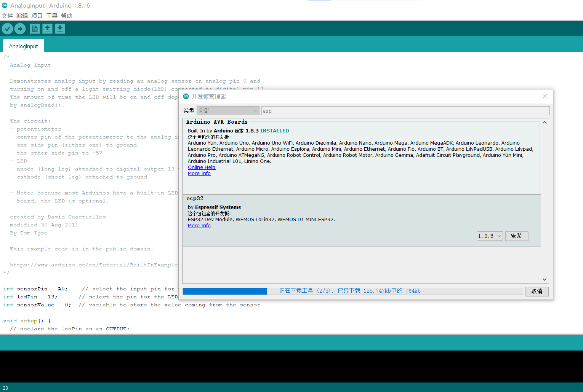Click the tutorial URL in the code editor
The image size is (583, 392).
tap(94, 265)
